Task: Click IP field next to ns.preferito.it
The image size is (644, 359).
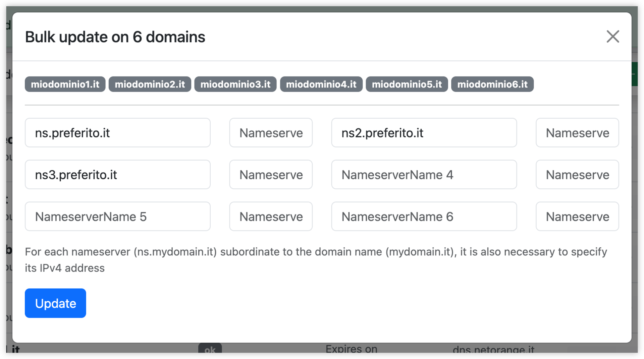Action: point(271,133)
